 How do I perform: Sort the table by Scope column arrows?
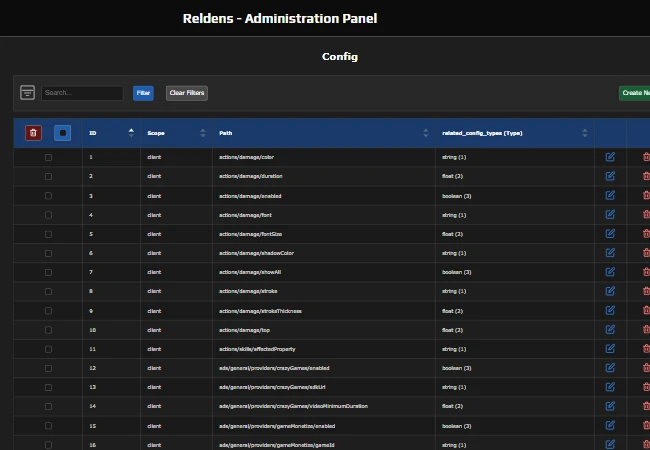coord(203,133)
